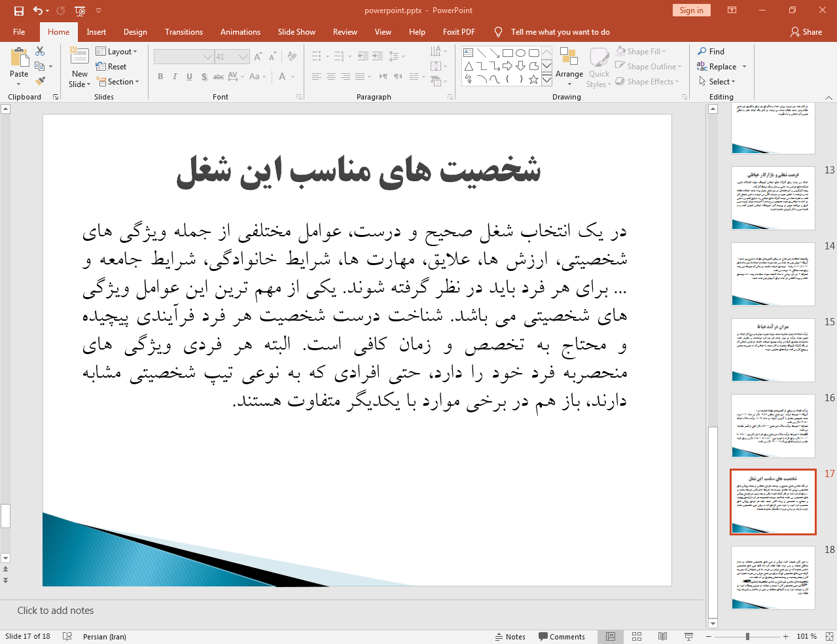This screenshot has height=644, width=837.
Task: Decrease font size with small A
Action: [272, 57]
